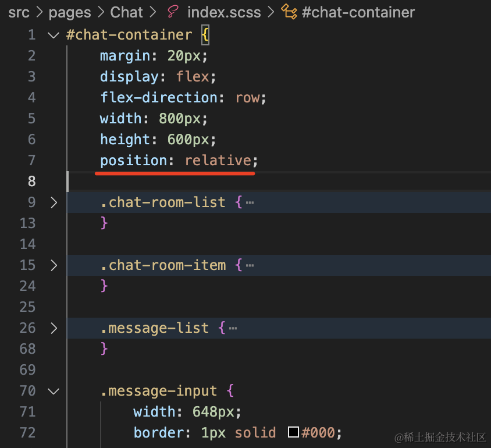
Task: Click line number 7 in the gutter
Action: click(x=31, y=161)
